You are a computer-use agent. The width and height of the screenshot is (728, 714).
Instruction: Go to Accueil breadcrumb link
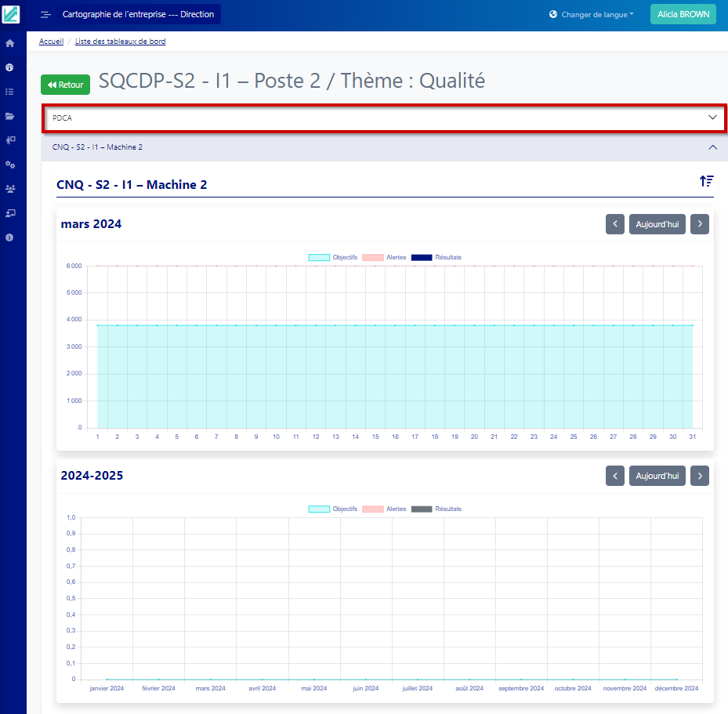point(51,42)
